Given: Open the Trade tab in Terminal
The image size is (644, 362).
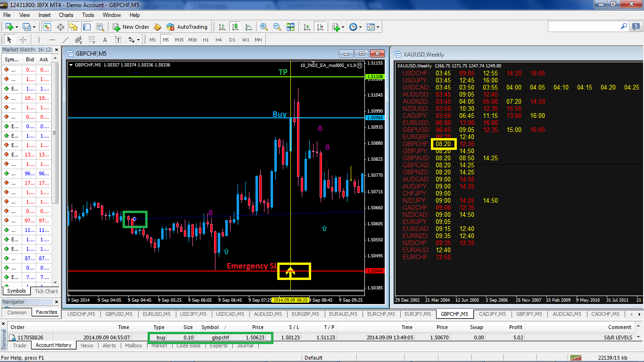Looking at the screenshot, I should [20, 346].
